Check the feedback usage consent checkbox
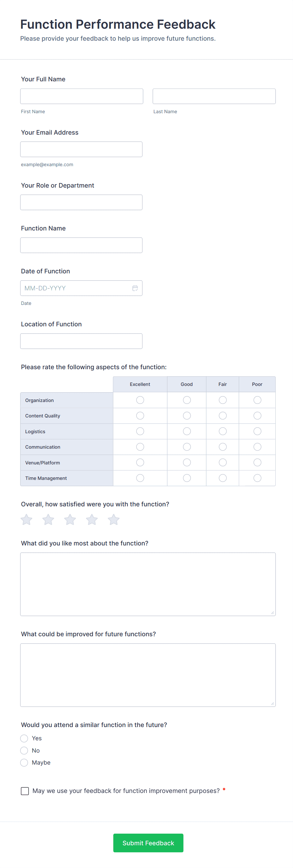The height and width of the screenshot is (868, 293). 25,791
